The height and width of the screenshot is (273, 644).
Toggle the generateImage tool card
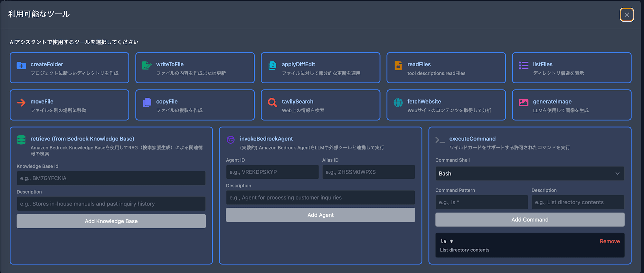pyautogui.click(x=572, y=105)
